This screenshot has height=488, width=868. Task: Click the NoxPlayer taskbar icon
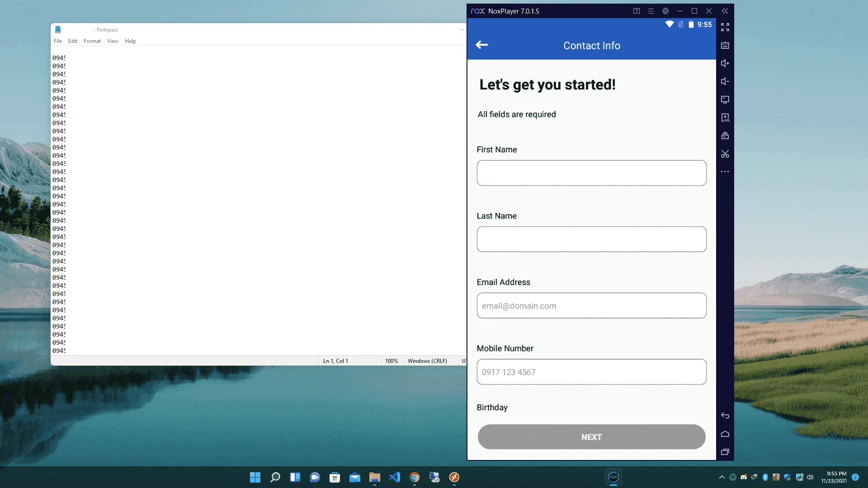click(x=613, y=477)
